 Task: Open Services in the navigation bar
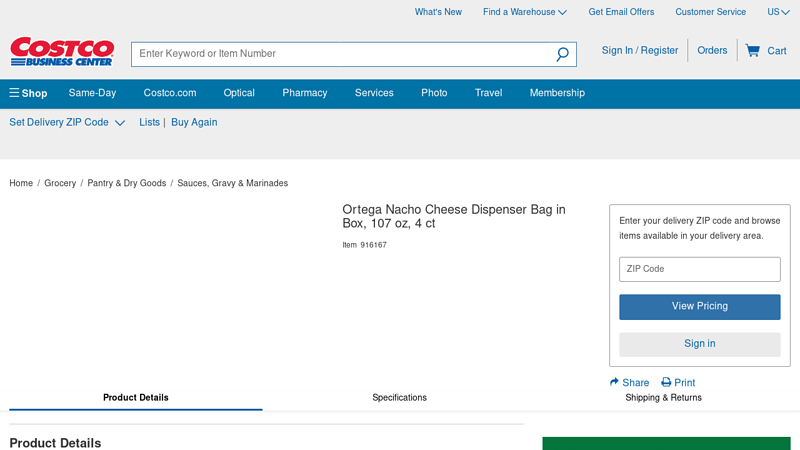[x=374, y=93]
